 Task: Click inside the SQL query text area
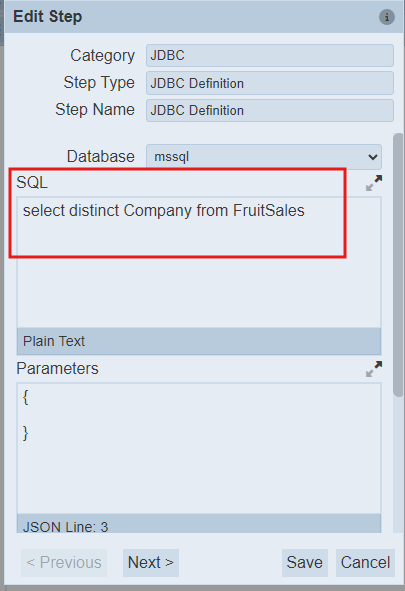click(199, 262)
